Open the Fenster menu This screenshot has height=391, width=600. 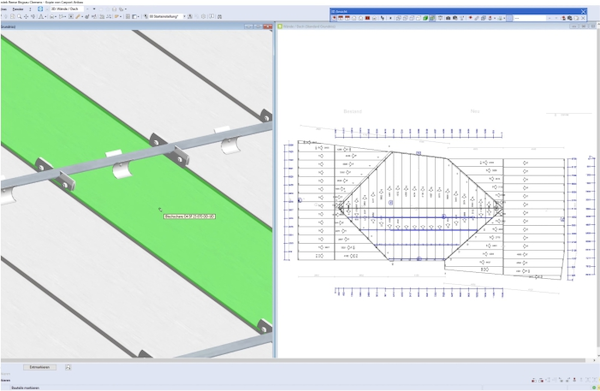pyautogui.click(x=18, y=9)
